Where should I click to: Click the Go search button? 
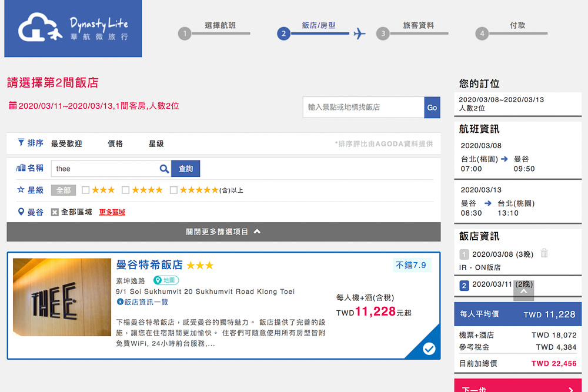[432, 108]
